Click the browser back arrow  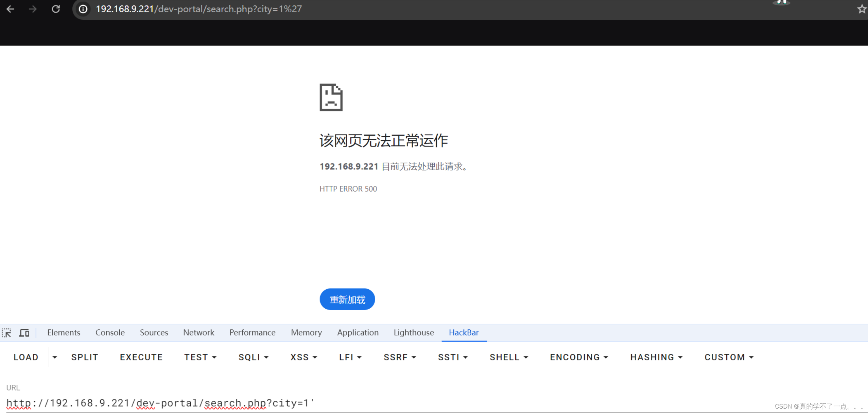[11, 9]
